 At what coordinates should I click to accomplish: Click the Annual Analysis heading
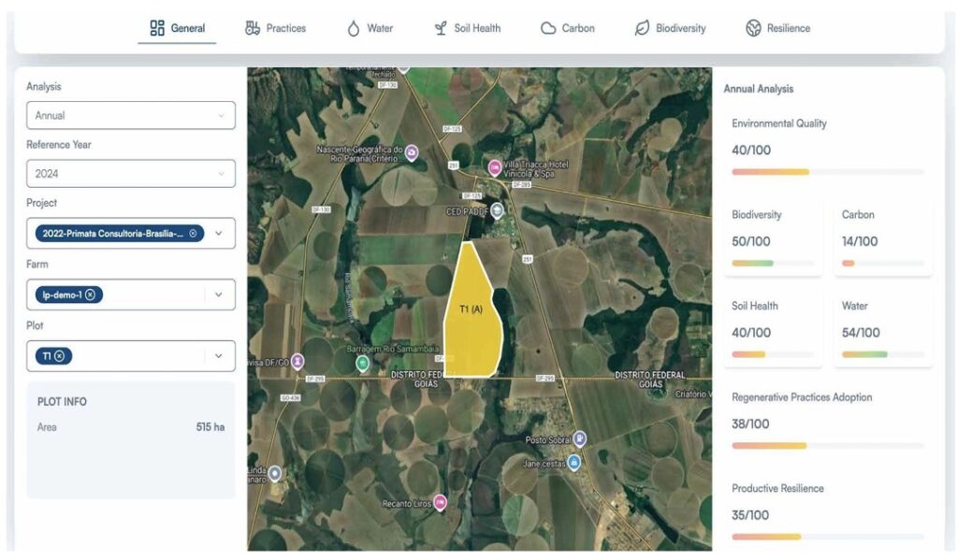(758, 89)
